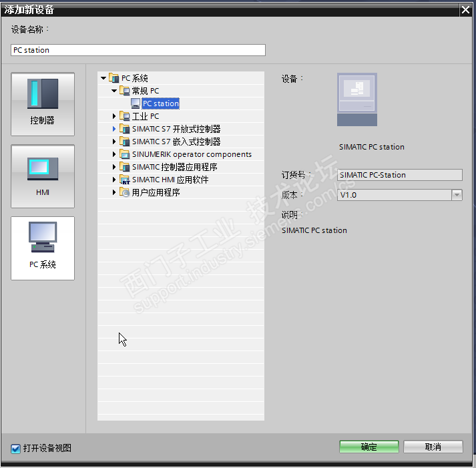
Task: Collapse the PC 系统 root tree node
Action: coord(103,78)
